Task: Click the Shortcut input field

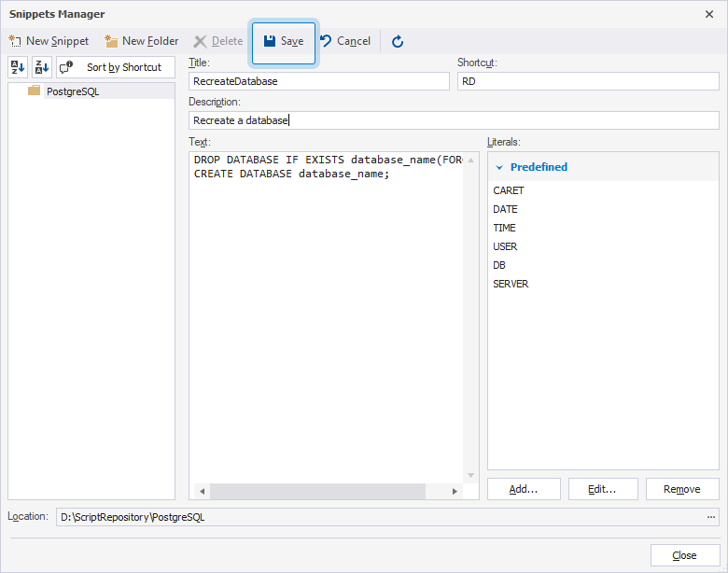Action: [x=588, y=81]
